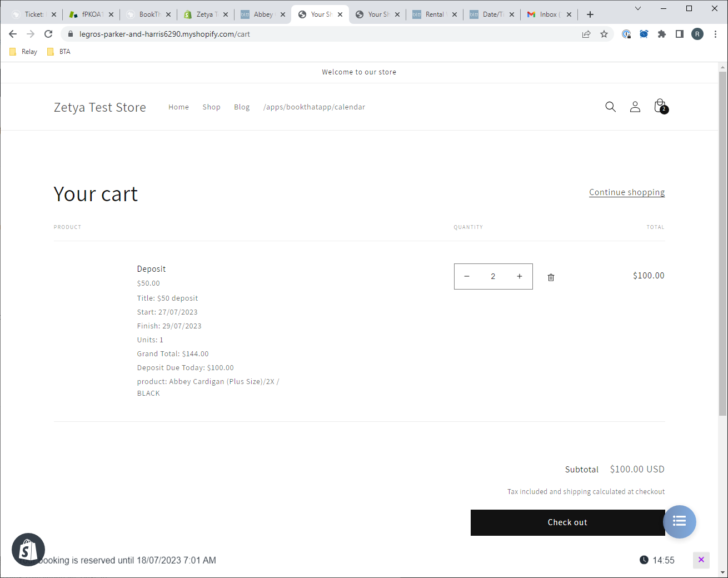
Task: Open the blue floating list widget
Action: click(679, 521)
